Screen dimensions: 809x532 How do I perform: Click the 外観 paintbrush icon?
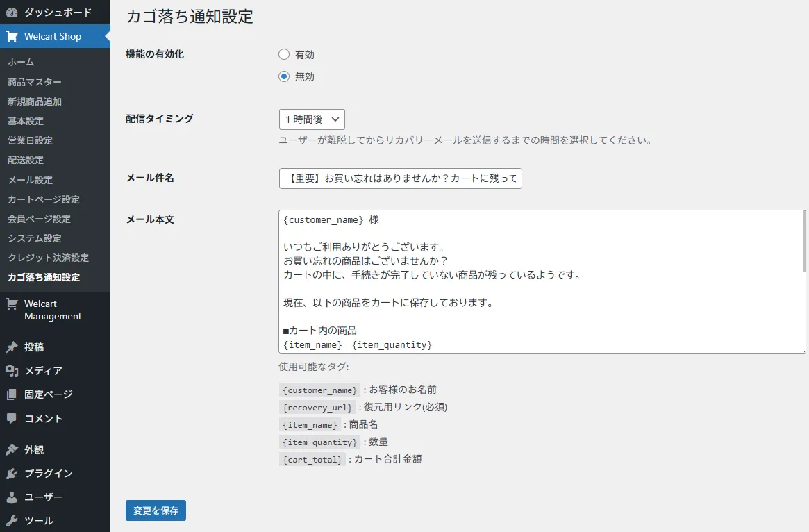(12, 450)
